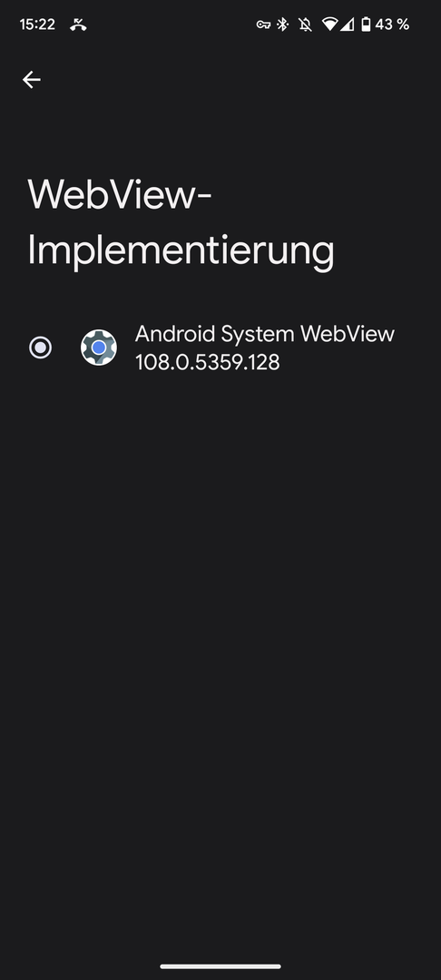This screenshot has height=980, width=441.
Task: Select the Android System WebView radio button
Action: (41, 348)
